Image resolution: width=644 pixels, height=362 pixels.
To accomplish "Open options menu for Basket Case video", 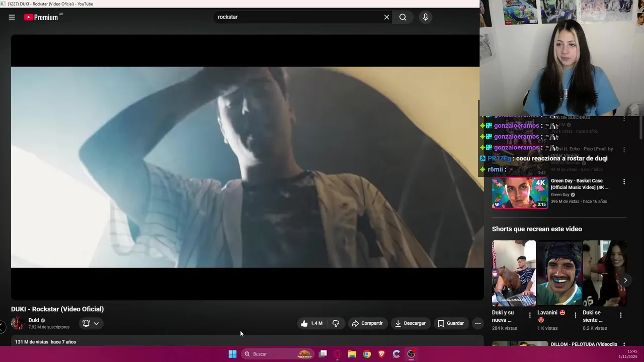I will click(x=624, y=182).
